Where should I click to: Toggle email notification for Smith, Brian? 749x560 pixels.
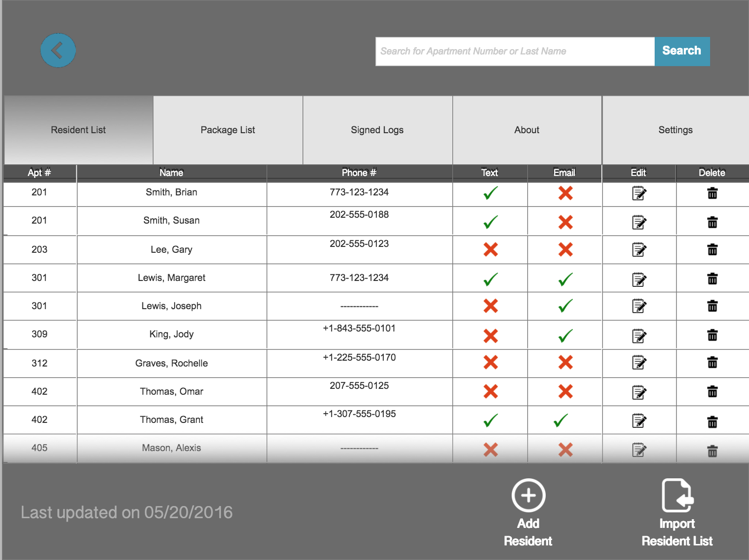pyautogui.click(x=565, y=193)
